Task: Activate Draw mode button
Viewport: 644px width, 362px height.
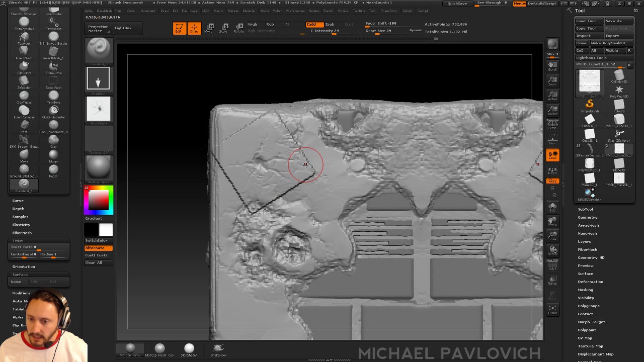Action: click(194, 28)
